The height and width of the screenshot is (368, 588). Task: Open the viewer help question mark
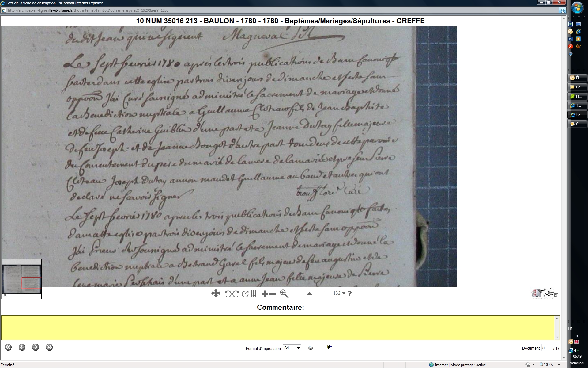click(350, 293)
